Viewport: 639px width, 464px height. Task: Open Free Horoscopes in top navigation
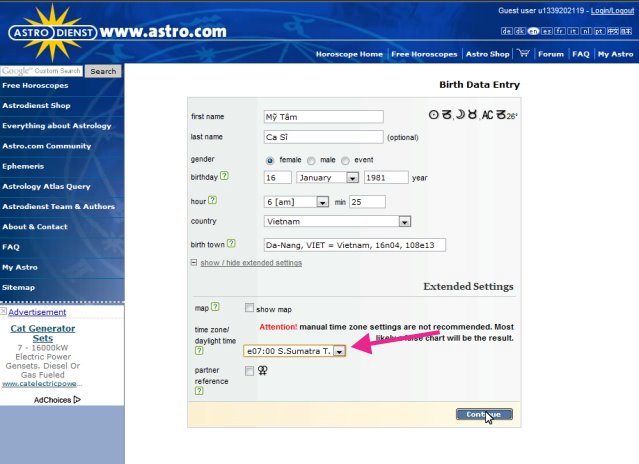click(426, 54)
